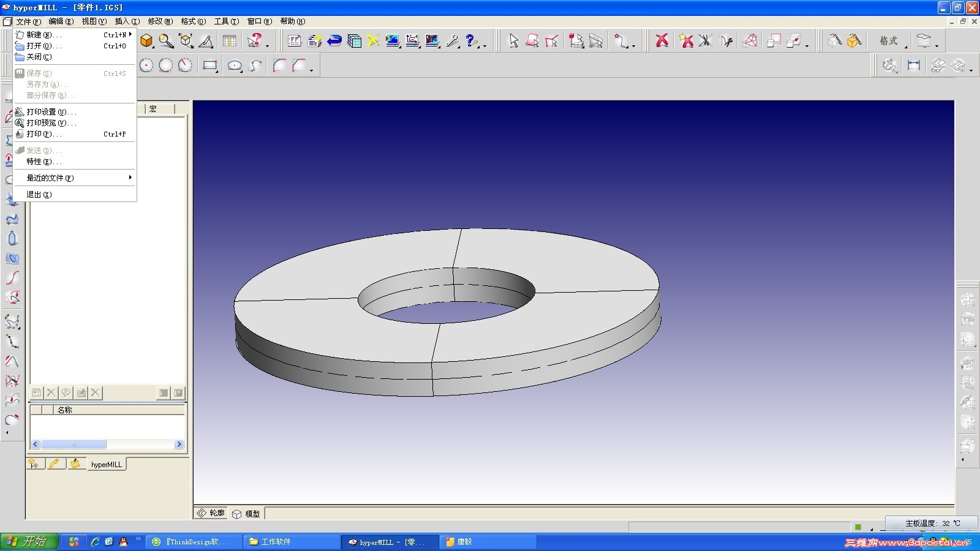The width and height of the screenshot is (980, 551).
Task: Choose 关闭 from the File menu
Action: coord(73,57)
